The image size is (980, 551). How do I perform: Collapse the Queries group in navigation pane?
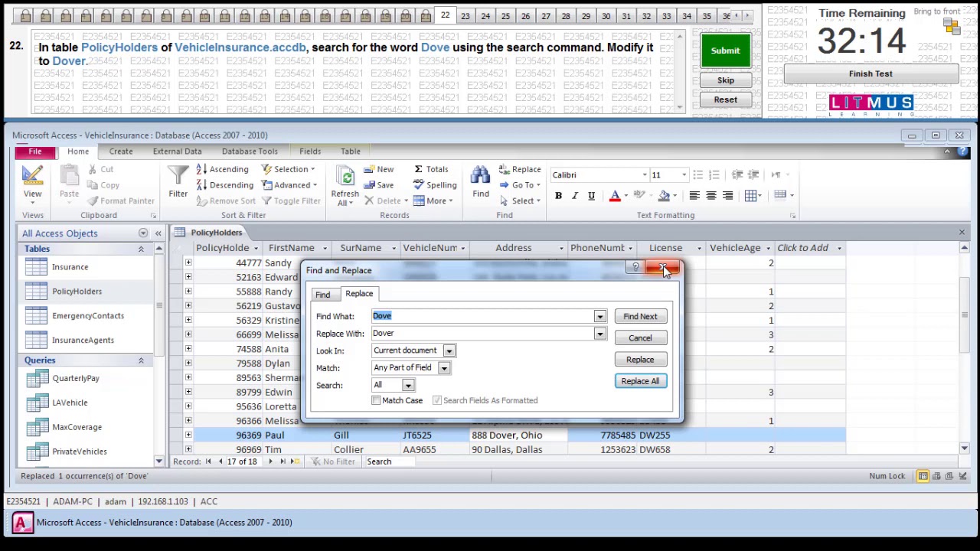[141, 360]
